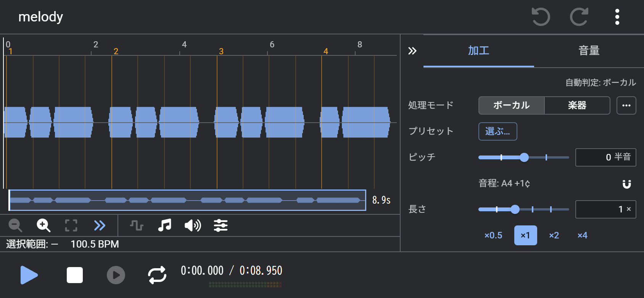Undo the last edit
This screenshot has height=298, width=644.
[541, 17]
